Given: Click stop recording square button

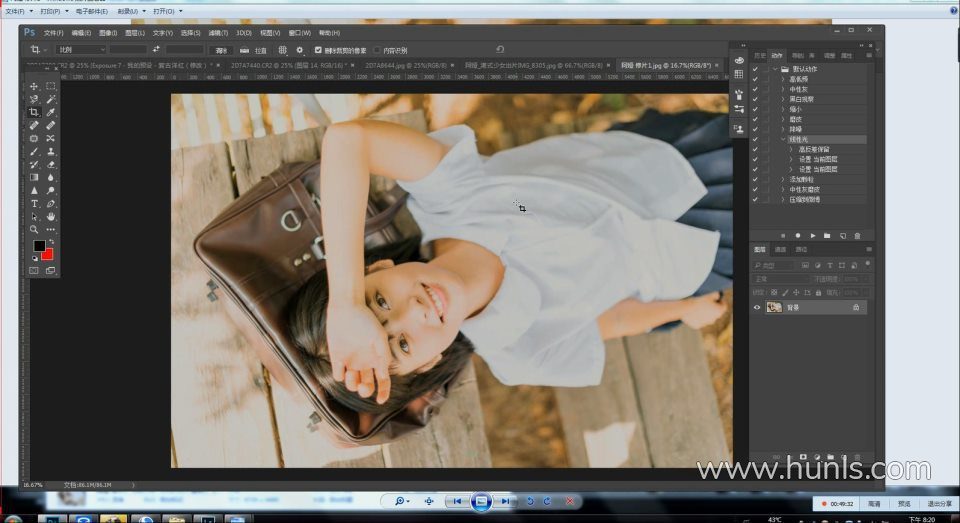Looking at the screenshot, I should coord(783,236).
